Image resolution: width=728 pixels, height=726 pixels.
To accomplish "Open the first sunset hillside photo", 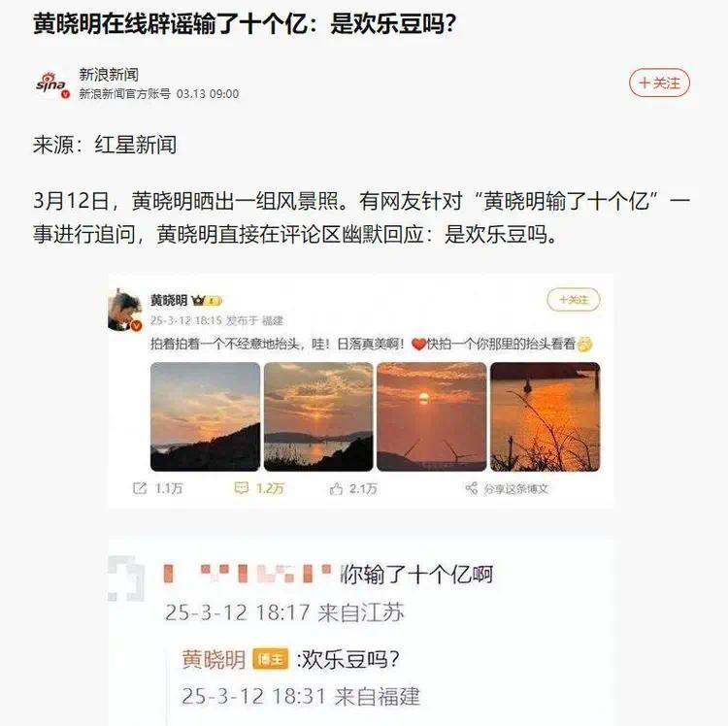I will [205, 416].
